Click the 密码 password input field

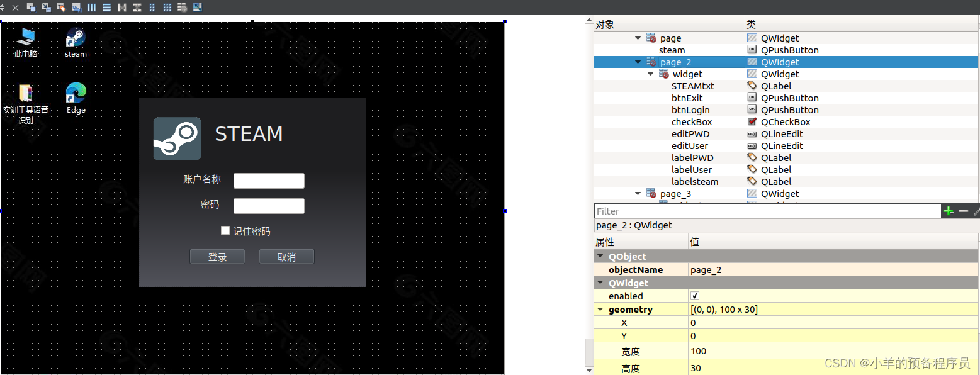pyautogui.click(x=269, y=206)
